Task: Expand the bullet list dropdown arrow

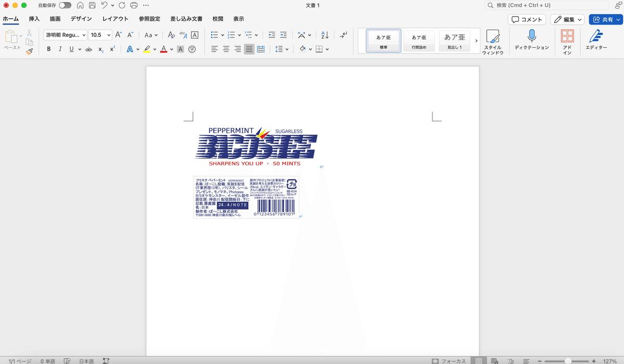Action: [223, 35]
